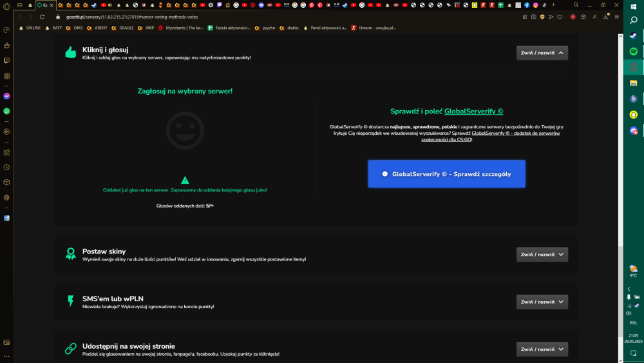Open Easy Setup sliders icon
The width and height of the screenshot is (644, 363).
coord(617,17)
